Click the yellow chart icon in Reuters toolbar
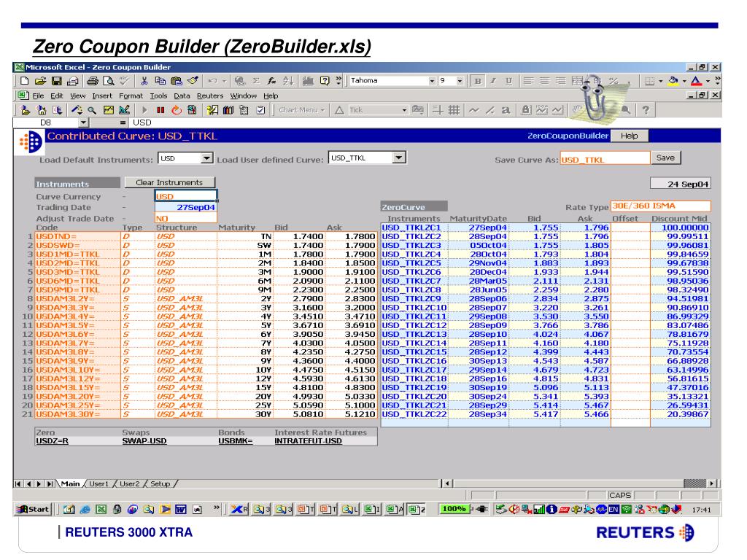747x560 pixels. (x=109, y=111)
